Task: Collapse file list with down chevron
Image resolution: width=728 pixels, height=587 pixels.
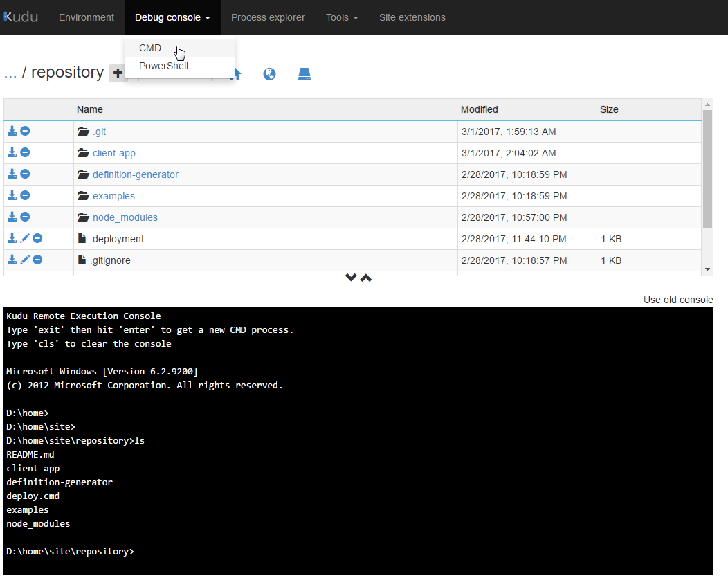Action: point(351,278)
